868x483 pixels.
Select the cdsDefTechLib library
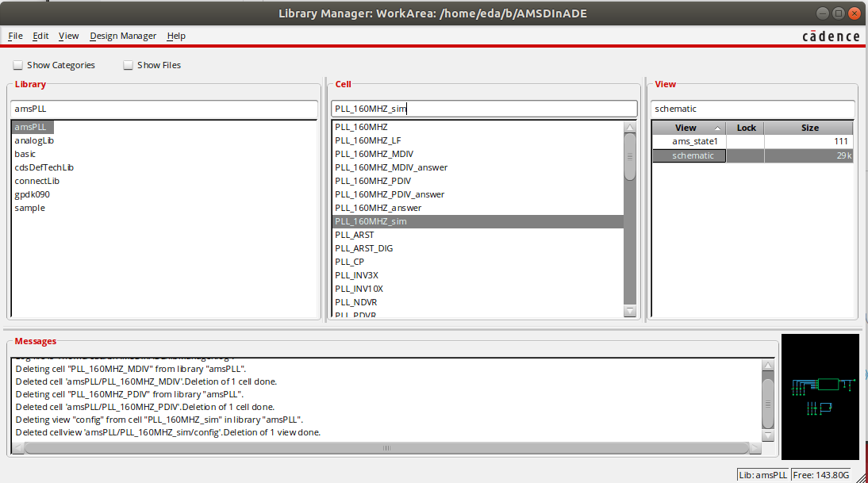pyautogui.click(x=44, y=167)
